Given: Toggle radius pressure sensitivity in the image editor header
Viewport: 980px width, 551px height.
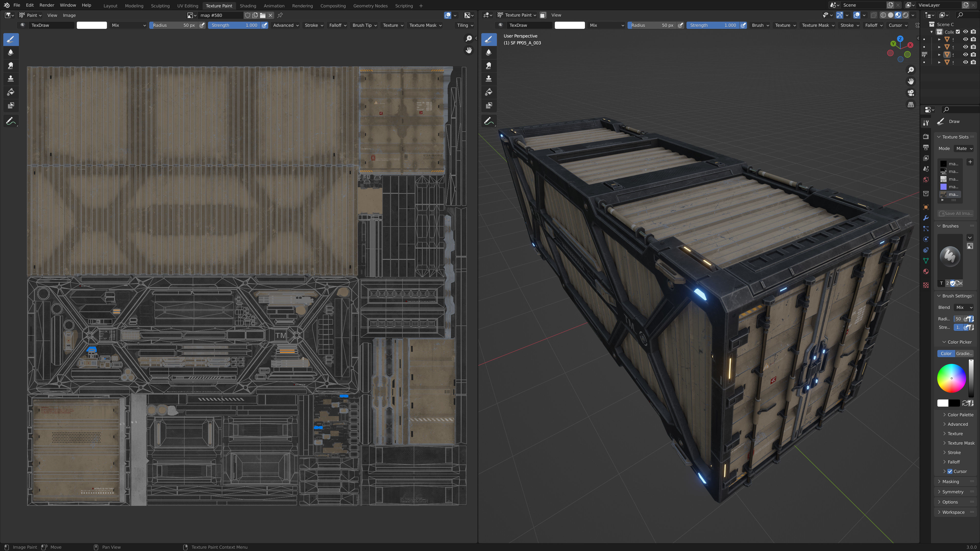Looking at the screenshot, I should [202, 26].
